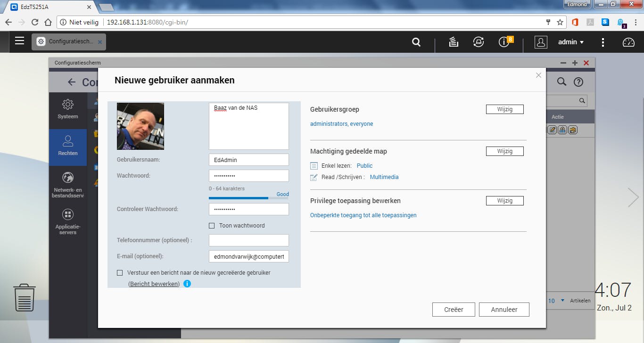Click the saved password key icon in address bar

tap(548, 22)
